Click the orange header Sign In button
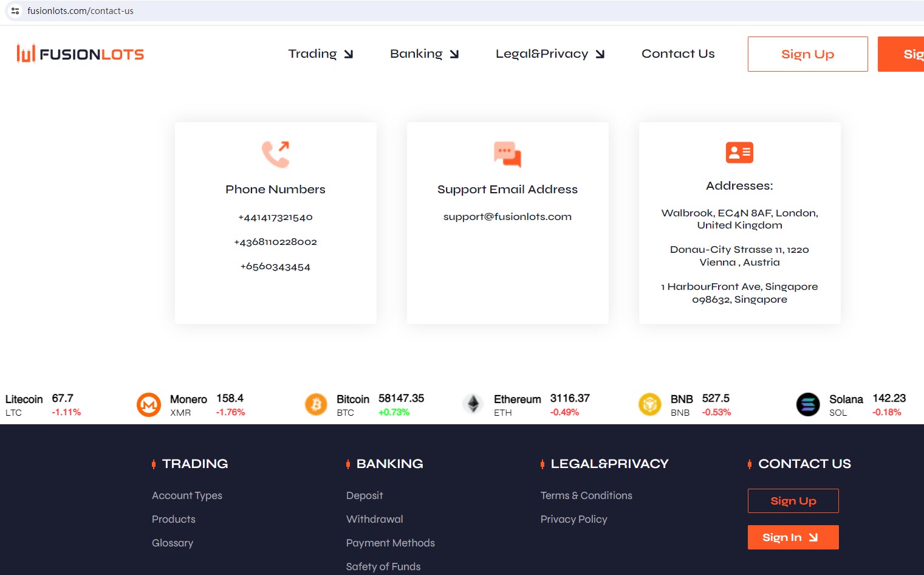 901,54
